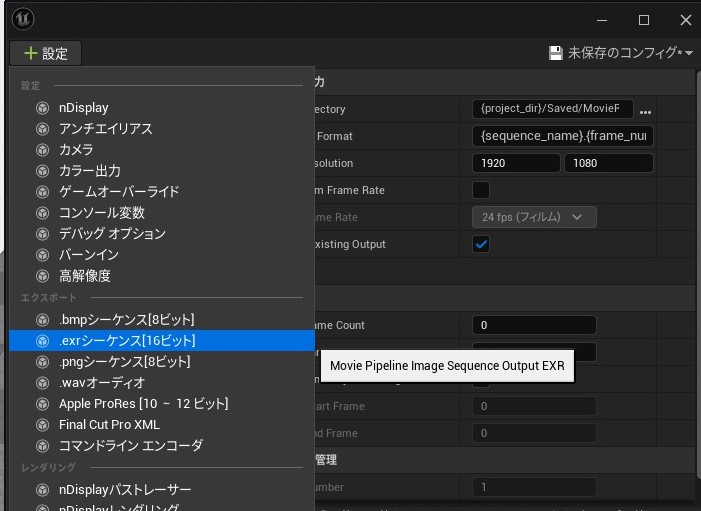Click the version Number field showing 1
Screen dimensions: 701x511
(x=534, y=487)
